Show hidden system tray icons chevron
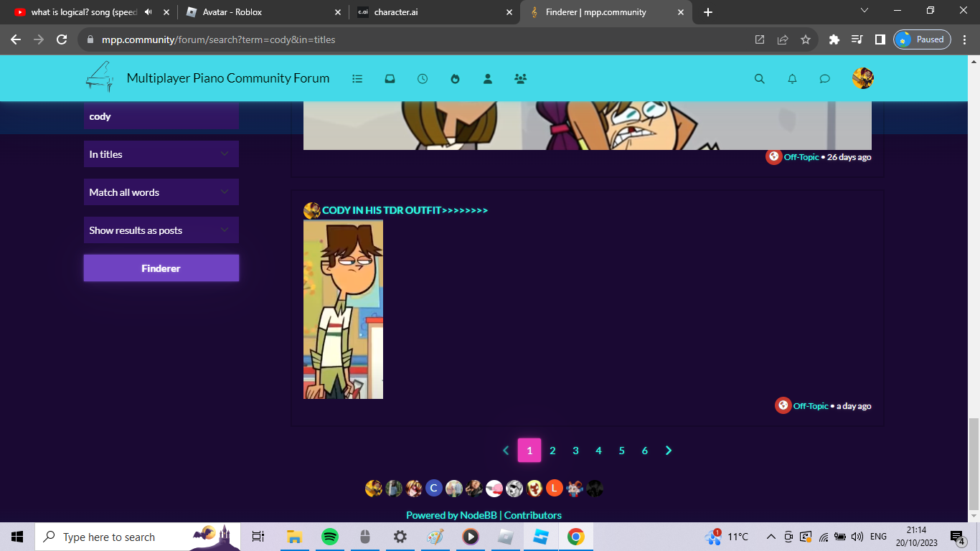Screen dimensions: 980x551 coord(771,537)
